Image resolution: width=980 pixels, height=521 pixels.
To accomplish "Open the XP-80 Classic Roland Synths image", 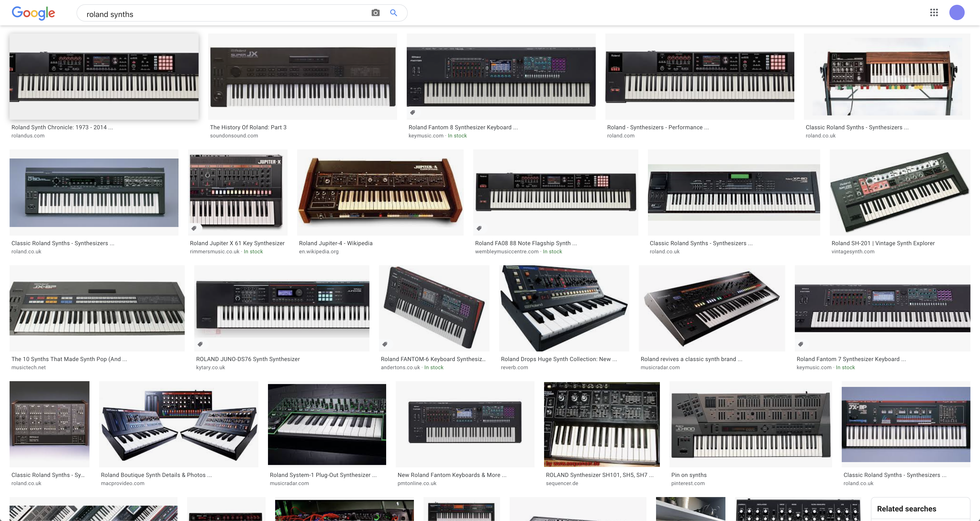I will pos(734,192).
